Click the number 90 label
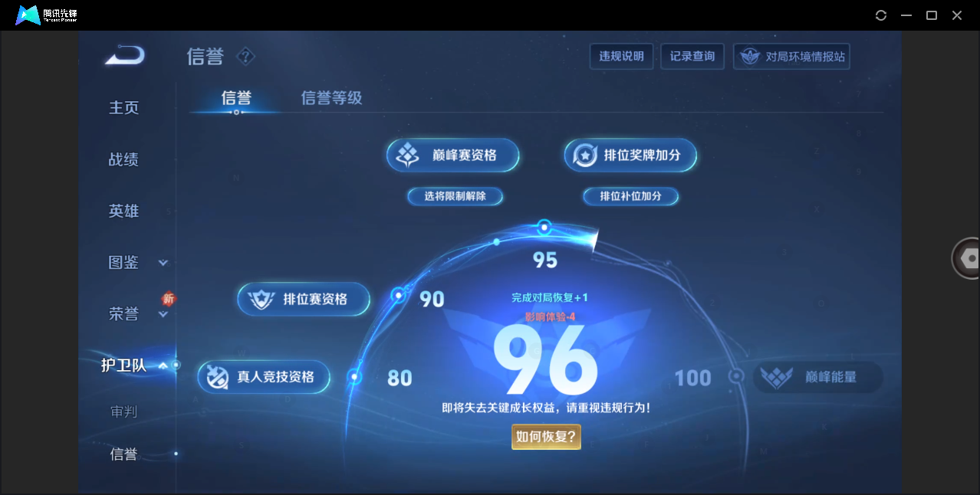The width and height of the screenshot is (980, 495). [x=432, y=300]
